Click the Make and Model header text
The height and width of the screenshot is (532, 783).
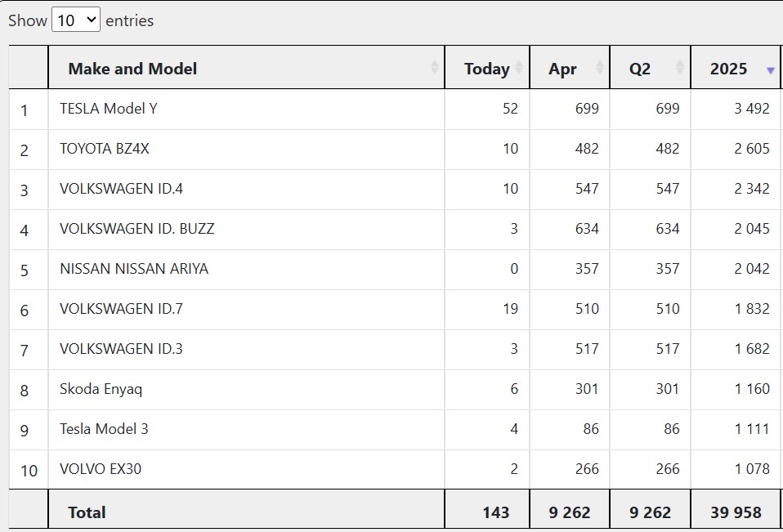(132, 69)
